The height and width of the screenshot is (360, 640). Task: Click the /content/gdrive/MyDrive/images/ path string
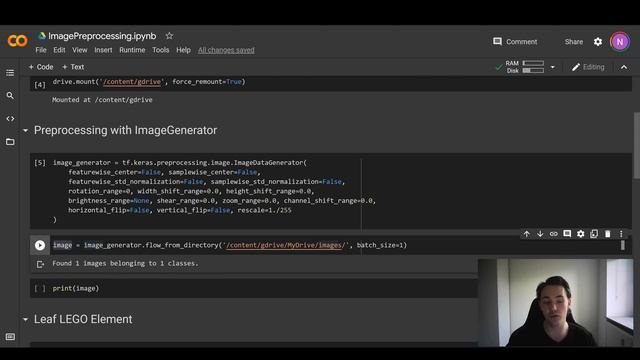pos(286,245)
